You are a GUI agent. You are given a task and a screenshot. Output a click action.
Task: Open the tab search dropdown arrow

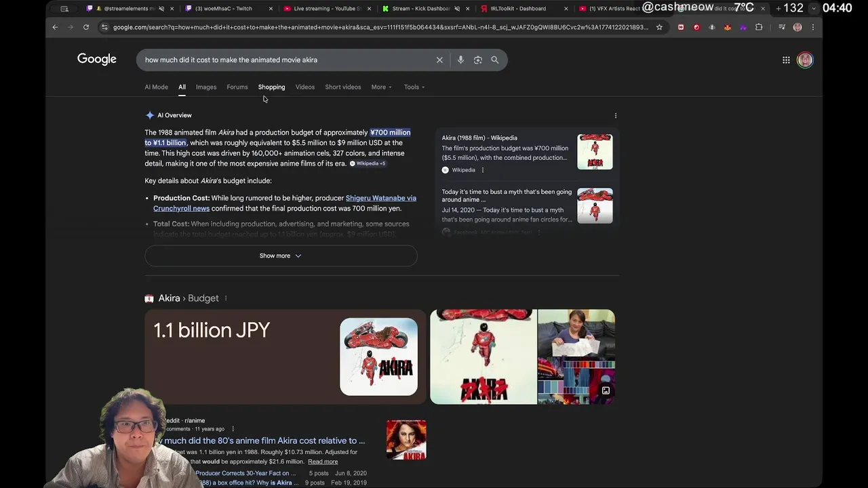(x=814, y=8)
